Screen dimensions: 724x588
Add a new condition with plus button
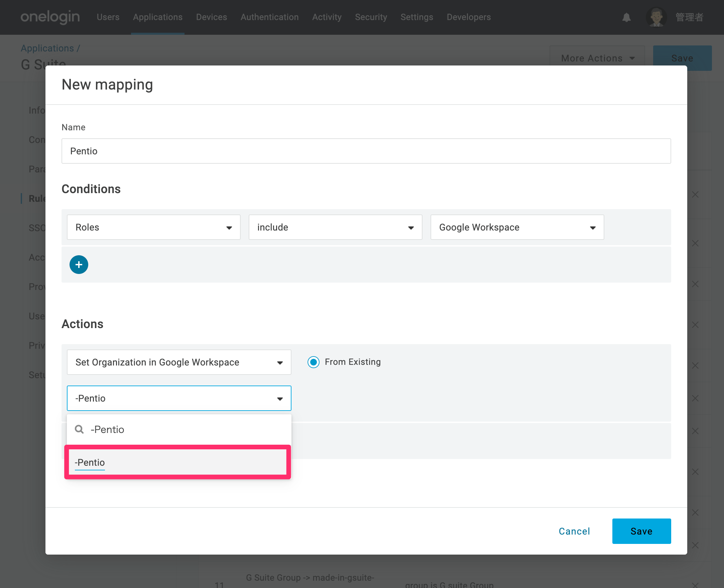[x=79, y=265]
